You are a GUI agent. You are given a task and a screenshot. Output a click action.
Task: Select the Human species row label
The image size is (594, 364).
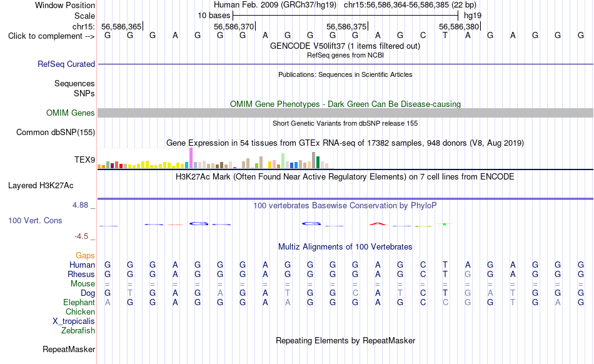point(82,265)
